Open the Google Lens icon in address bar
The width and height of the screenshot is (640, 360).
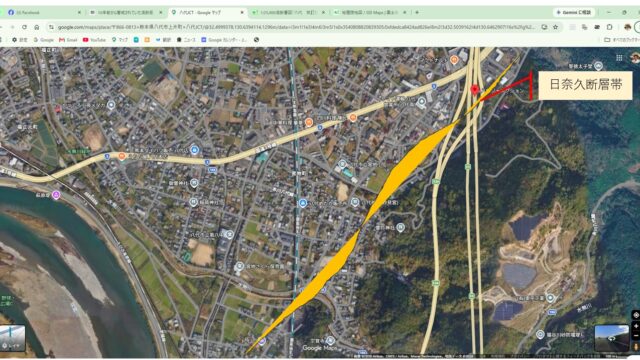coord(544,27)
